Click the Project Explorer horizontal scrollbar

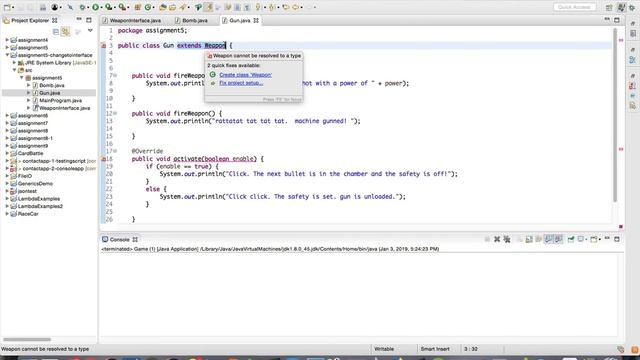[27, 339]
